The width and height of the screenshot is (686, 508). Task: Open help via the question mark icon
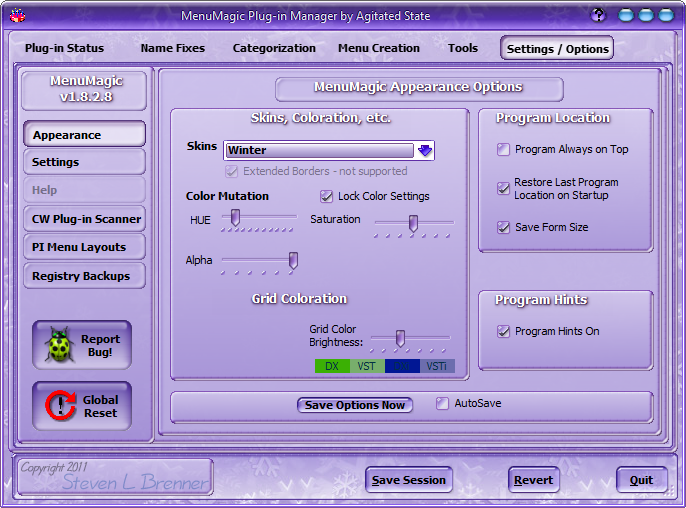tap(598, 15)
